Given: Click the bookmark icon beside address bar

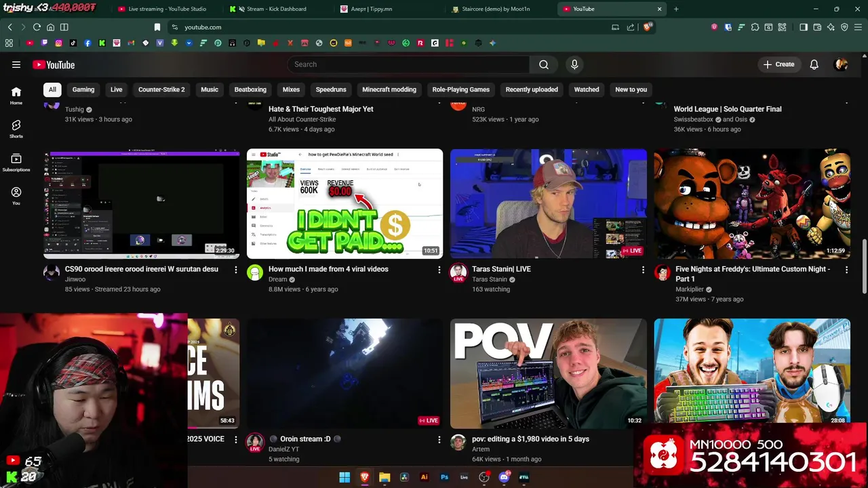Looking at the screenshot, I should click(x=157, y=27).
